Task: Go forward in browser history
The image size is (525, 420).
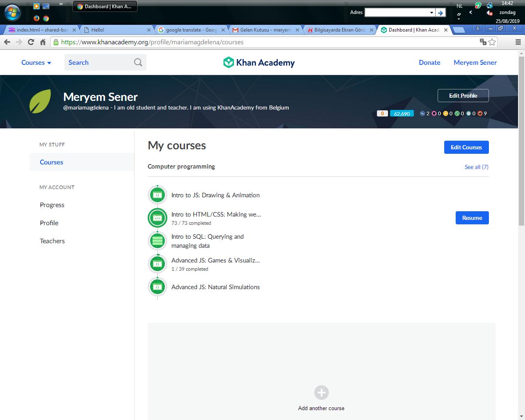Action: point(19,42)
